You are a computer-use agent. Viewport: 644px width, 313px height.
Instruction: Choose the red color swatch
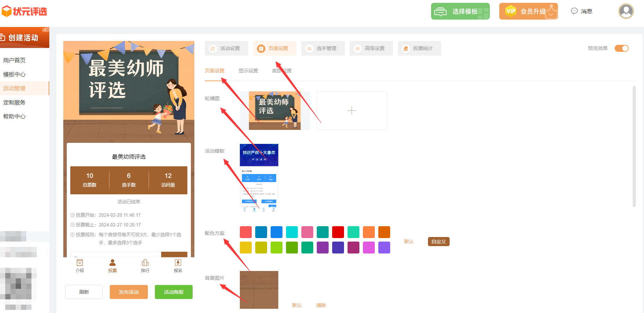coord(338,232)
